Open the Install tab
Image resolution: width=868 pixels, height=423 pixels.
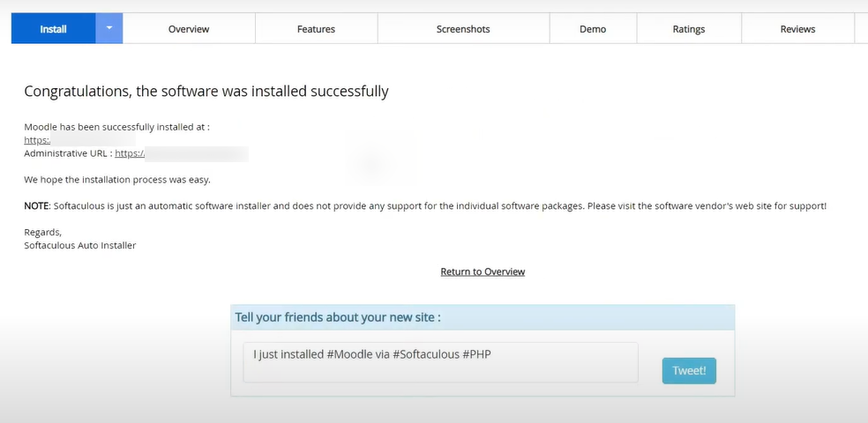pos(53,29)
